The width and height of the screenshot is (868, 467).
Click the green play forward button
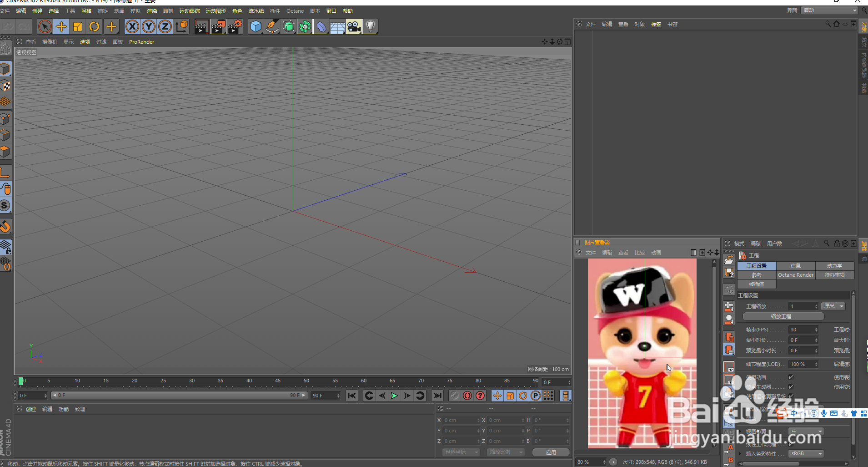point(395,396)
